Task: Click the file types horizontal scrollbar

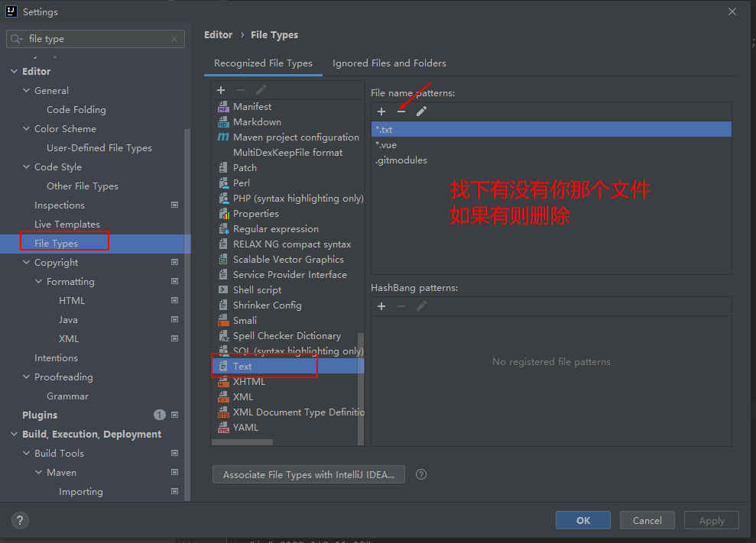Action: point(242,442)
